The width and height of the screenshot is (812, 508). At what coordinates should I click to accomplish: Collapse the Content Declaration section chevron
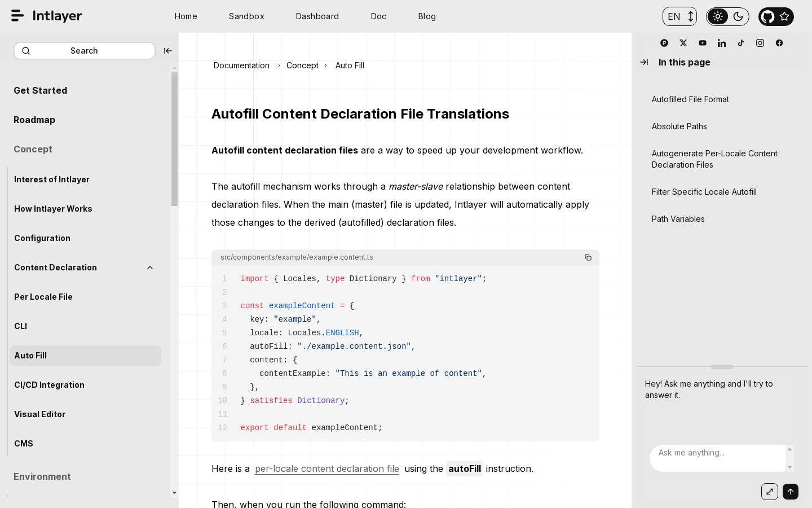coord(150,268)
